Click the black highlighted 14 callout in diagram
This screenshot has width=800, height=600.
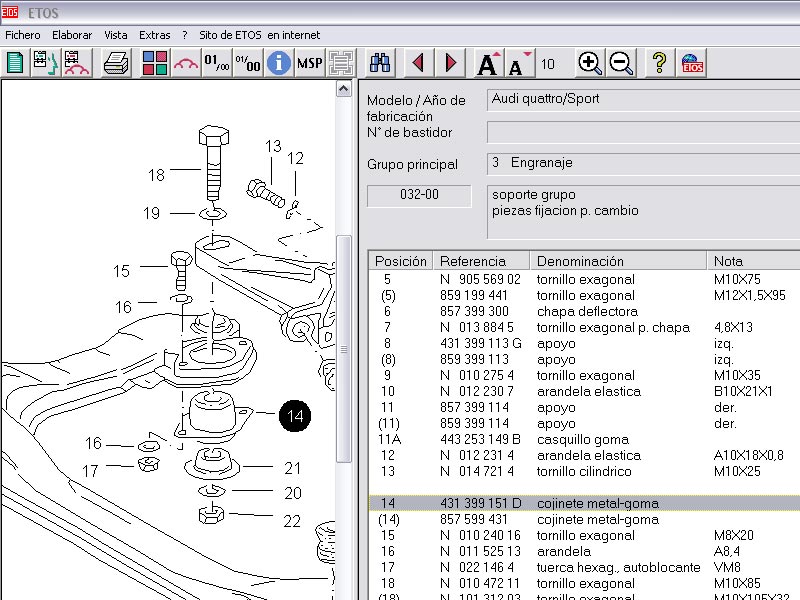(295, 416)
